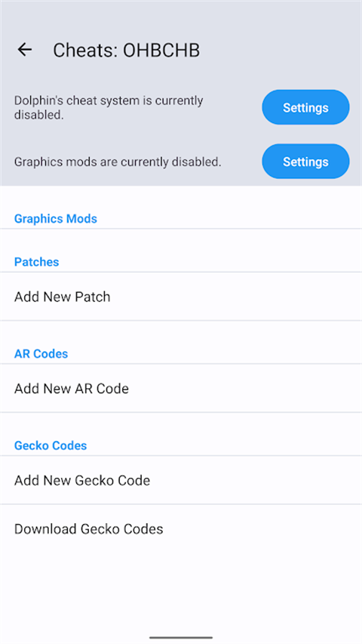Tap the back arrow beside Cheats title
Image resolution: width=362 pixels, height=644 pixels.
coord(25,50)
